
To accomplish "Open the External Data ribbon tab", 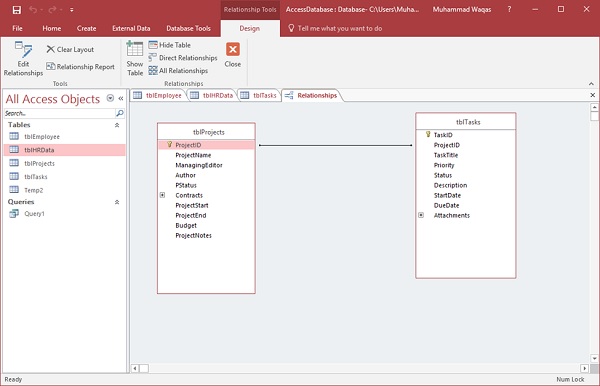I will point(131,28).
